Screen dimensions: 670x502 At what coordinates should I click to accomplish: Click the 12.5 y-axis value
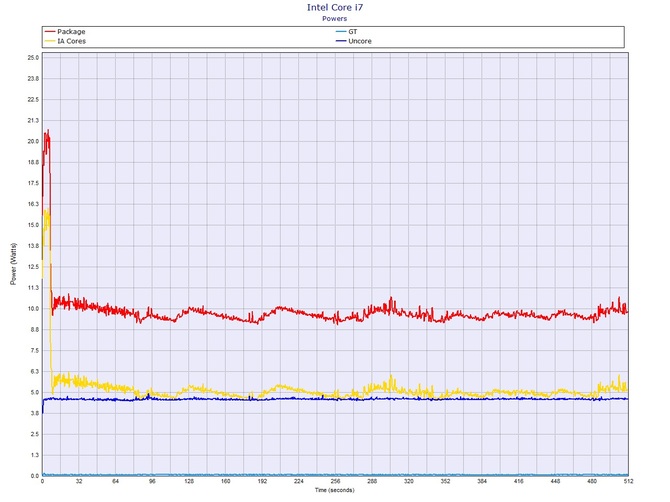[x=33, y=267]
